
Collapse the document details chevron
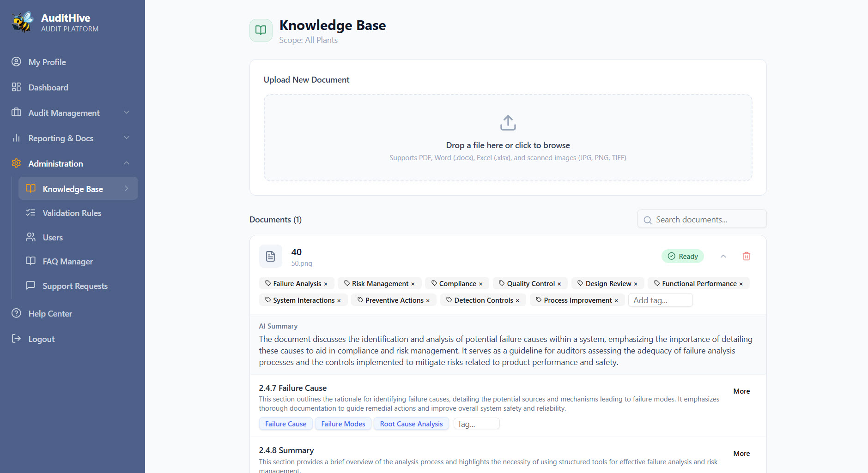click(723, 256)
